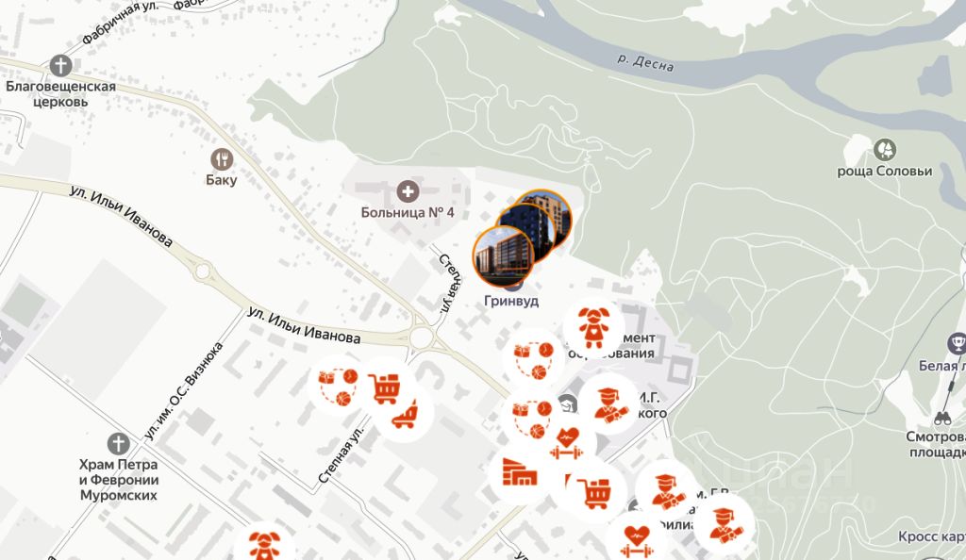This screenshot has width=966, height=560.
Task: Select the trophy icon beside Белая label
Action: pyautogui.click(x=958, y=343)
